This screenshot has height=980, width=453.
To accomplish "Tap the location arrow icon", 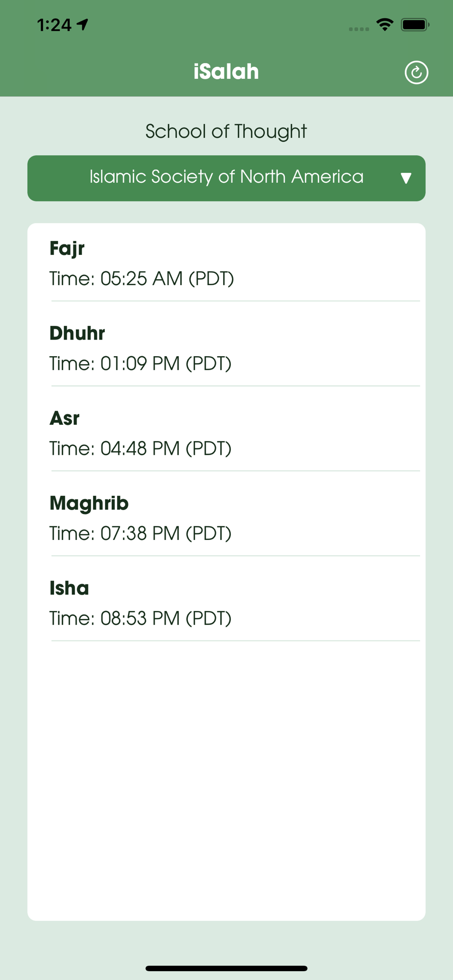I will [82, 24].
